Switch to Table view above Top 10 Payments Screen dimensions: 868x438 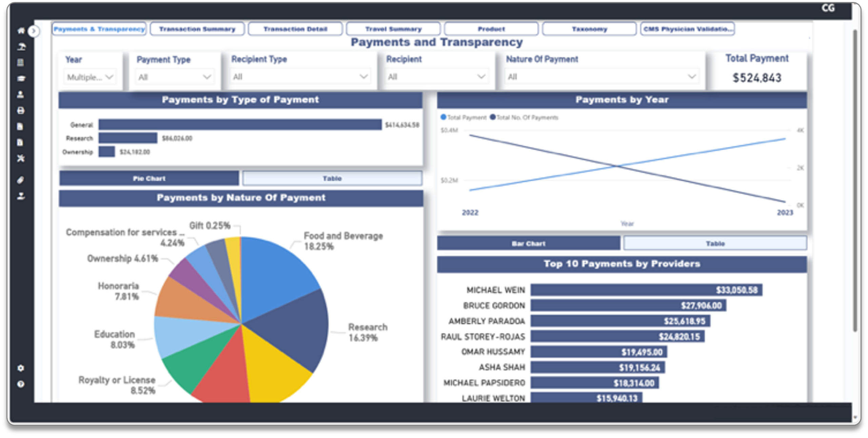point(715,243)
